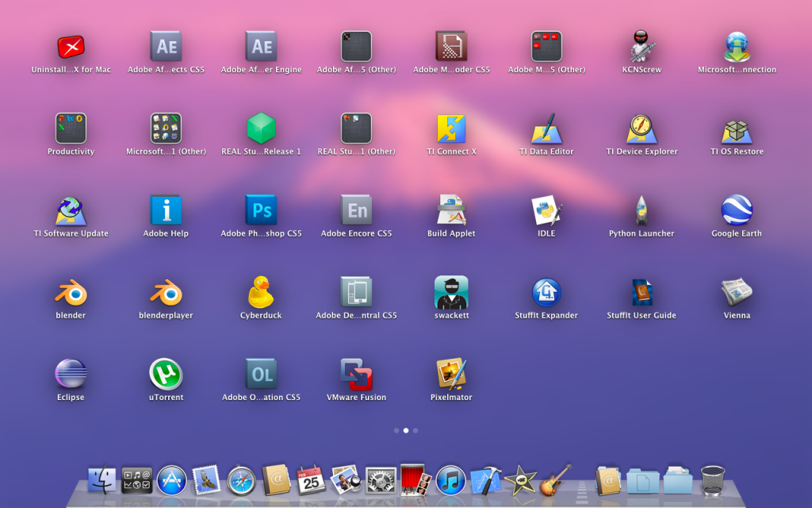Open the Adobe M...5 (Other) folder
This screenshot has height=508, width=812.
coord(546,47)
